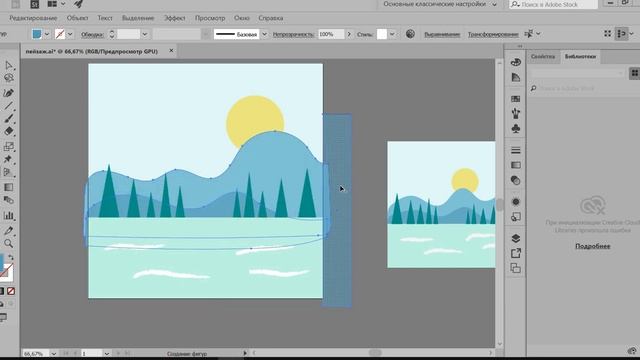Swap fill and stroke colors arrow
The width and height of the screenshot is (640, 360).
[11, 258]
